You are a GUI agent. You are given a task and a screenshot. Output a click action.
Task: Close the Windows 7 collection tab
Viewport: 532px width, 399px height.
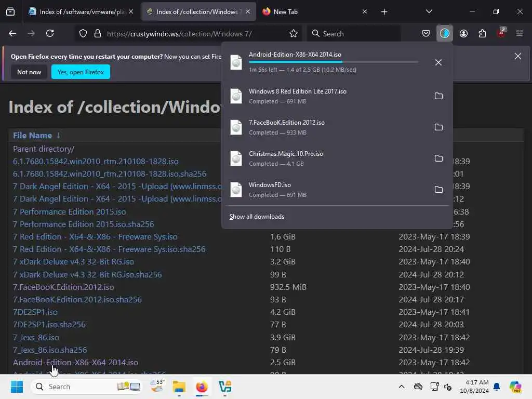pos(248,12)
